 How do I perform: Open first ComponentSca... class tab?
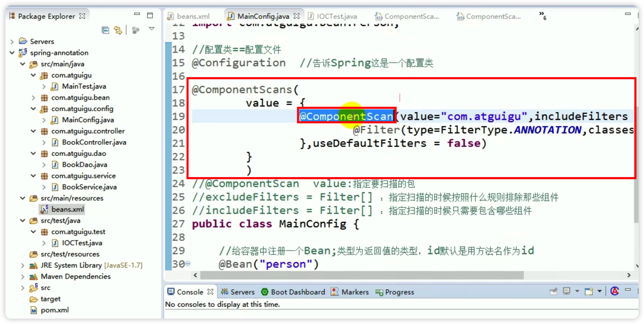tap(407, 16)
